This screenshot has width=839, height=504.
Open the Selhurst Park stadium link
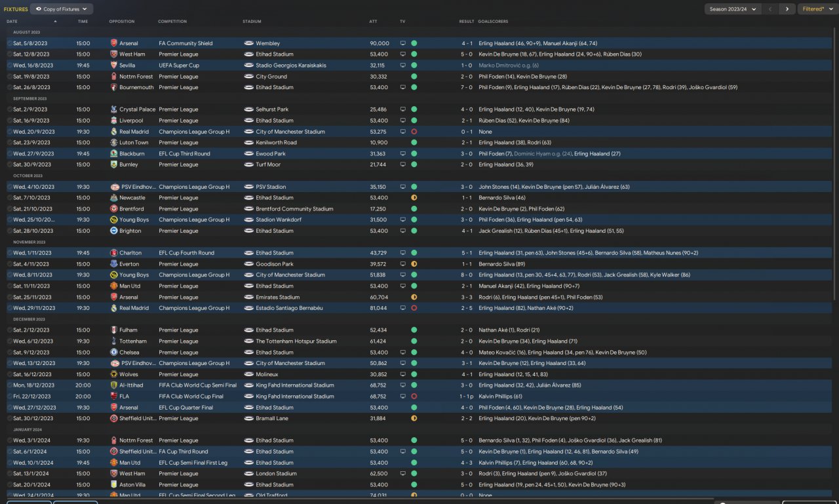[271, 109]
